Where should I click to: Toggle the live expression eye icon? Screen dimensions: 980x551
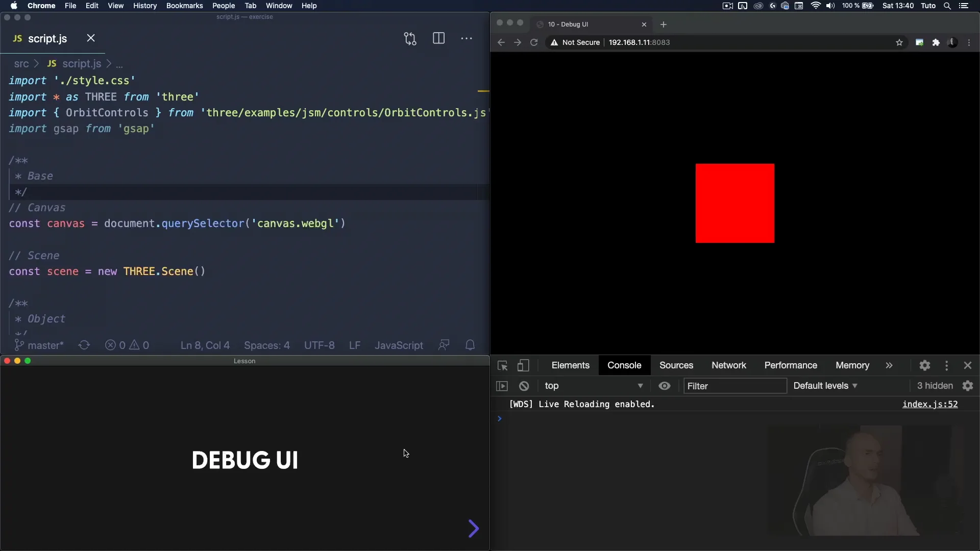coord(665,386)
